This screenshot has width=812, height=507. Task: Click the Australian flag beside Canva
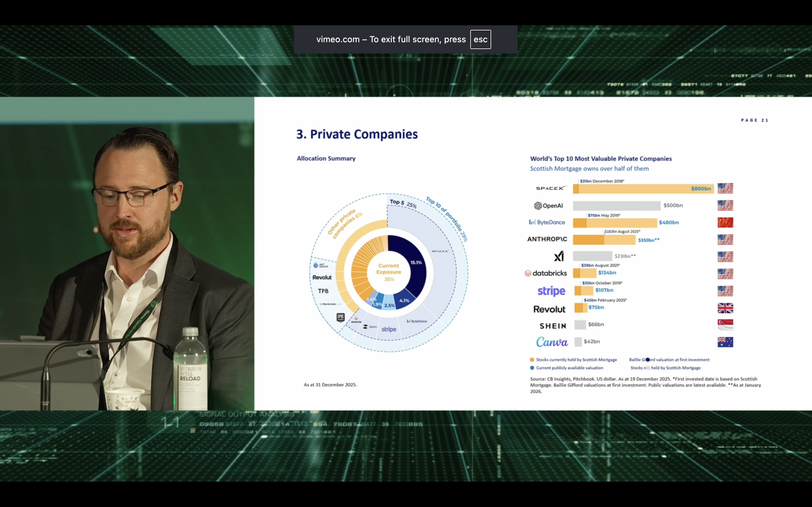point(725,342)
